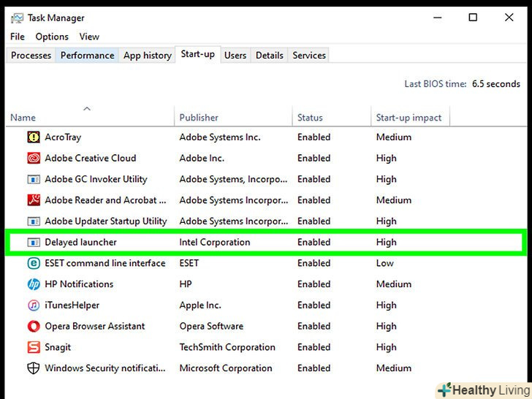Switch to the App history tab
The height and width of the screenshot is (399, 532).
tap(148, 56)
